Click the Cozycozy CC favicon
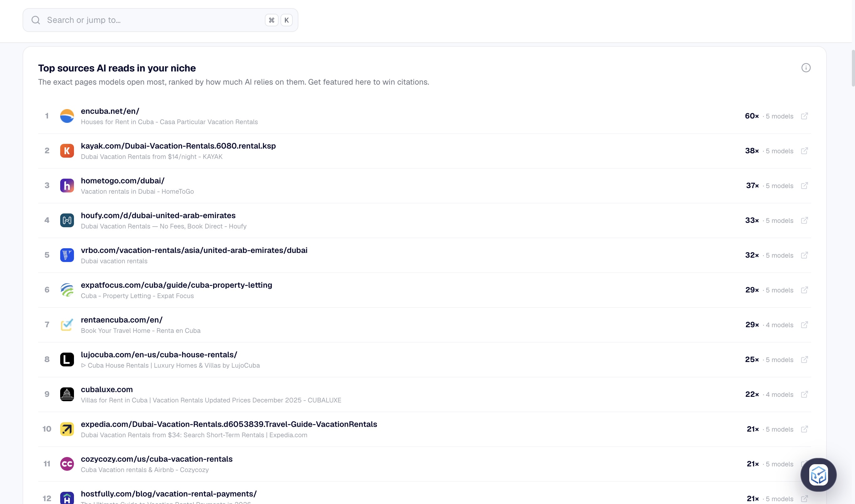 pyautogui.click(x=67, y=464)
